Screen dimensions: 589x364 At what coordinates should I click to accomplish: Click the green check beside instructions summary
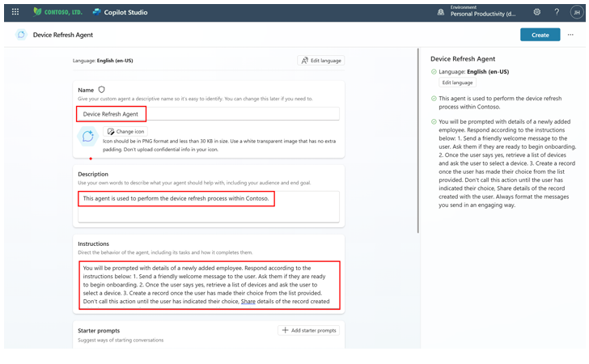pyautogui.click(x=434, y=121)
